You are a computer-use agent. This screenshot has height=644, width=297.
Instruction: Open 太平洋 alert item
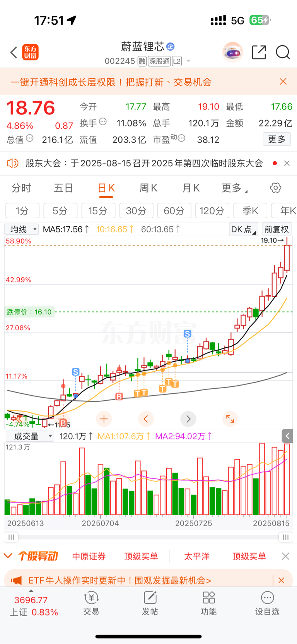point(197,556)
